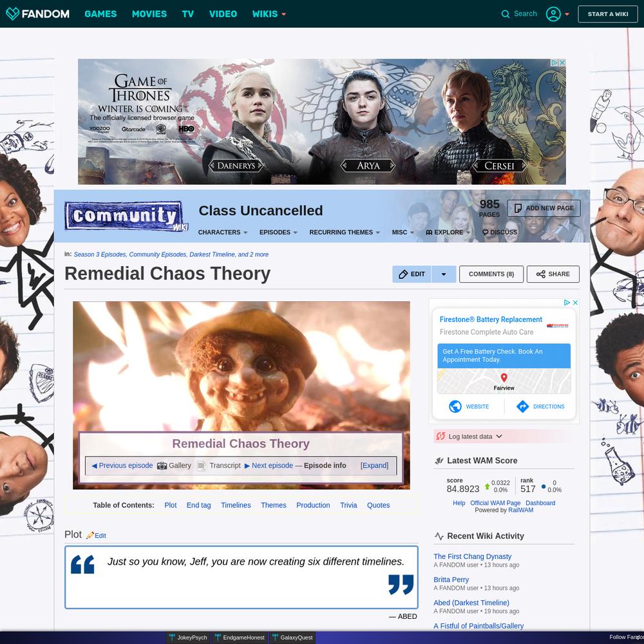
Task: Click the Previous episode arrow icon
Action: coord(94,466)
